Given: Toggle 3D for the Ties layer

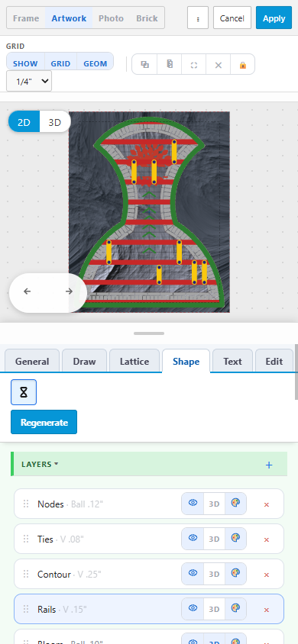Looking at the screenshot, I should (214, 539).
